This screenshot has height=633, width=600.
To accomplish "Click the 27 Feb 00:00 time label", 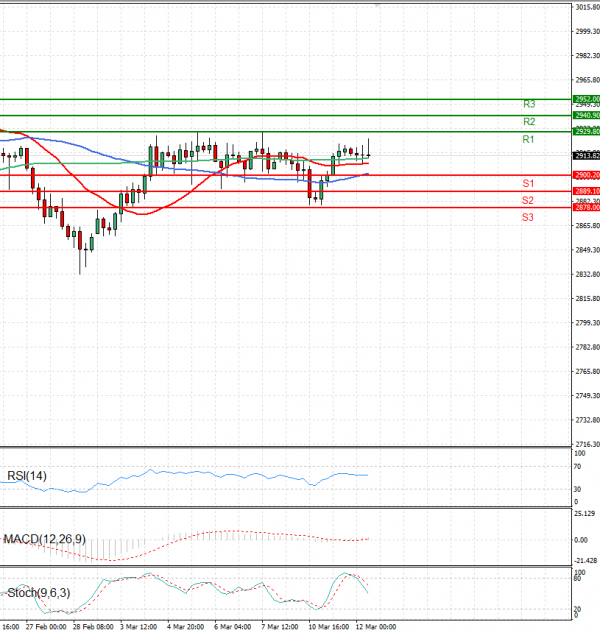I will [x=46, y=627].
